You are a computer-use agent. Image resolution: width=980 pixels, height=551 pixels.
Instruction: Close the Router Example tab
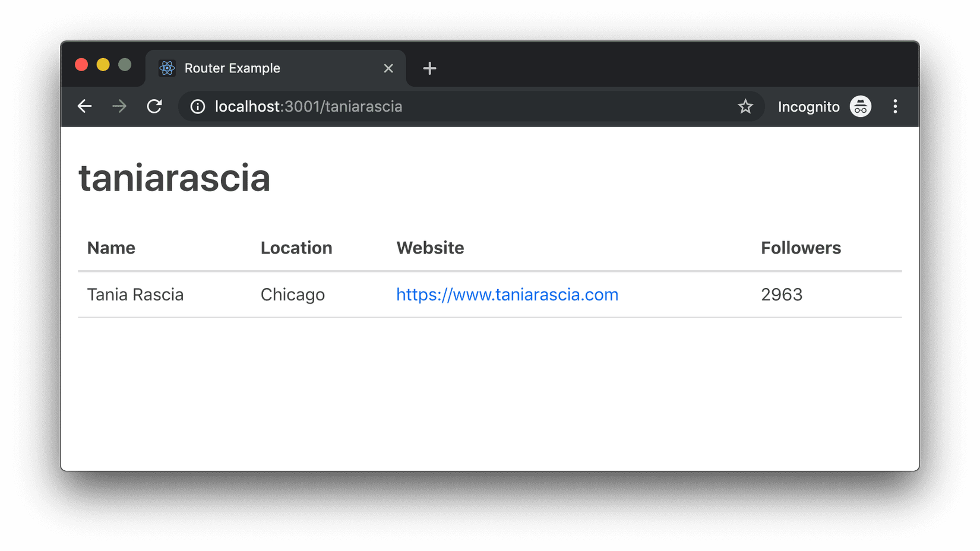388,69
